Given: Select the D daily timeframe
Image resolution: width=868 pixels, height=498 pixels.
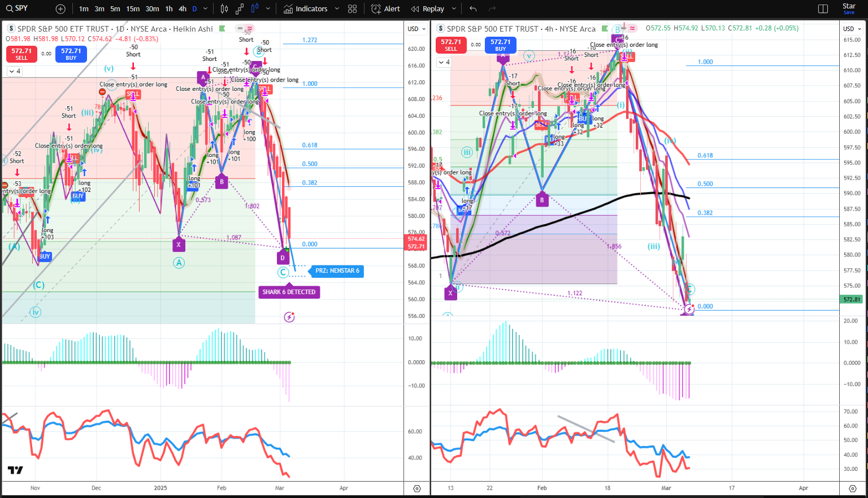Looking at the screenshot, I should tap(195, 9).
